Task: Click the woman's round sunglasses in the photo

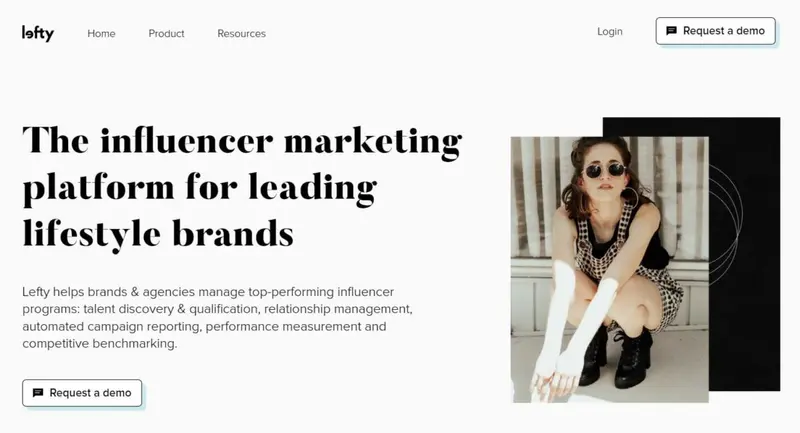Action: pos(605,170)
